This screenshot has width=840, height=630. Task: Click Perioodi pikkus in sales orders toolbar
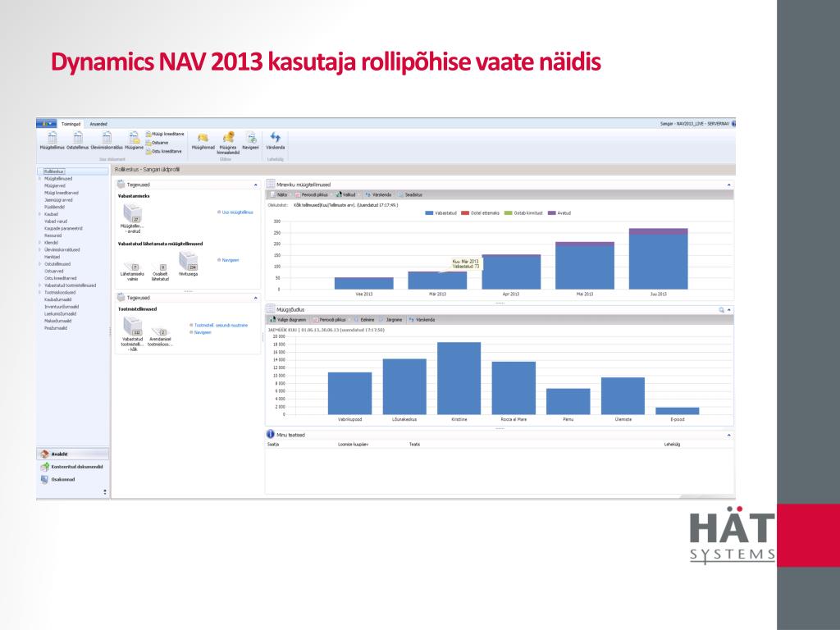click(311, 195)
